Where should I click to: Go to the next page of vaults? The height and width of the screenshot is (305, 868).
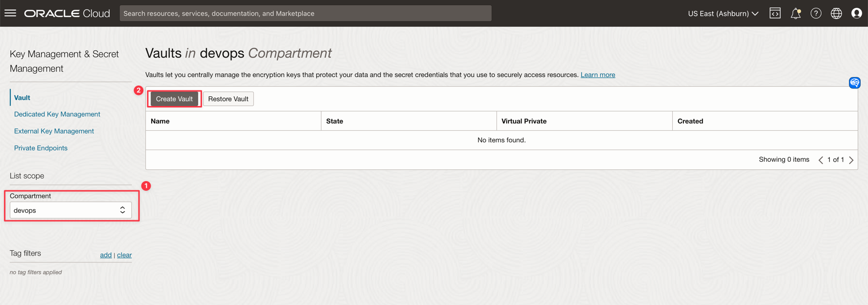pyautogui.click(x=851, y=160)
